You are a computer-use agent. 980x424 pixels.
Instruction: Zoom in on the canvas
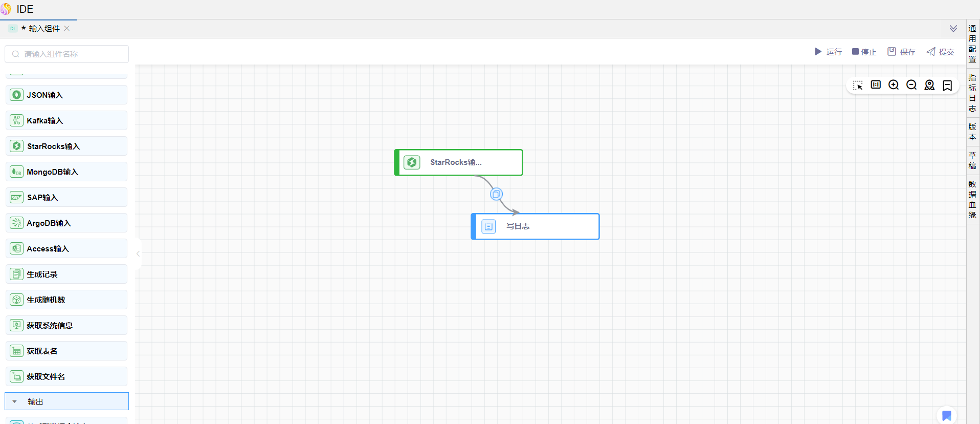click(x=894, y=85)
